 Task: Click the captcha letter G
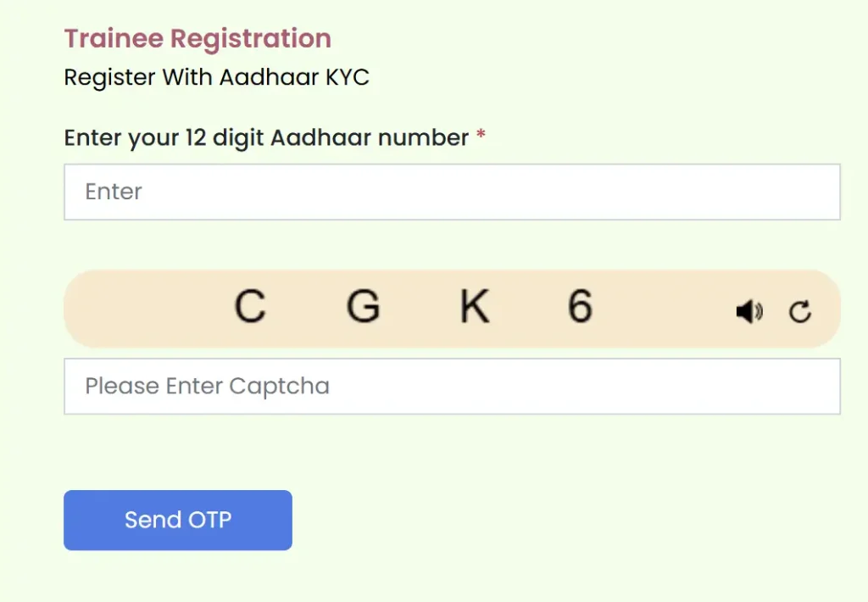click(363, 307)
